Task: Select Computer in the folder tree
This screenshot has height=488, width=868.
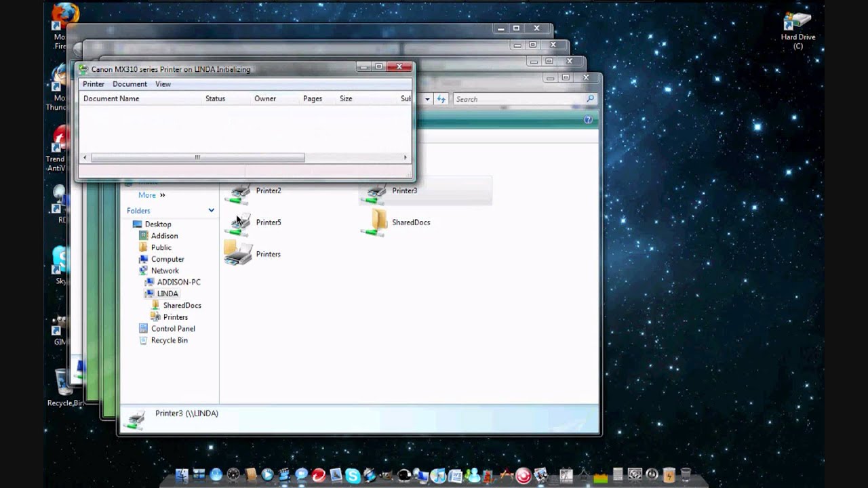Action: (167, 259)
